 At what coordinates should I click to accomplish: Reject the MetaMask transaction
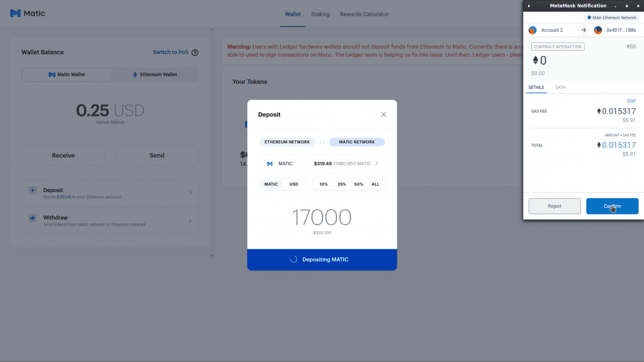click(x=554, y=205)
